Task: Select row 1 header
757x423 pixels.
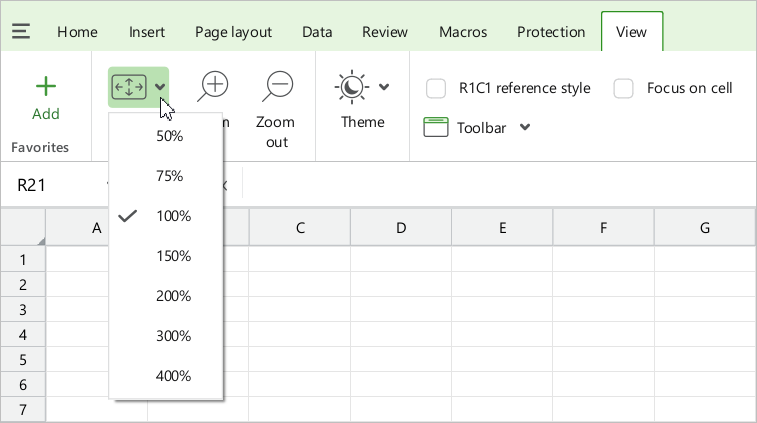Action: 23,259
